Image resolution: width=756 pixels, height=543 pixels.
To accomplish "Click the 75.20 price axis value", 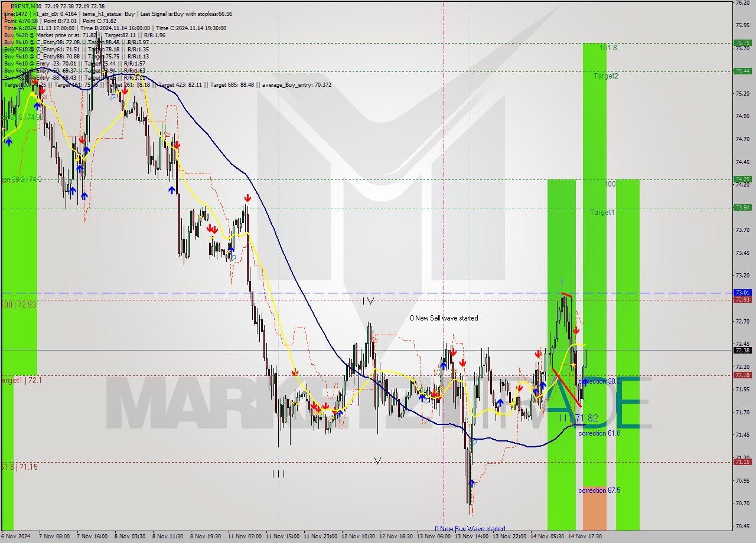I will [742, 93].
